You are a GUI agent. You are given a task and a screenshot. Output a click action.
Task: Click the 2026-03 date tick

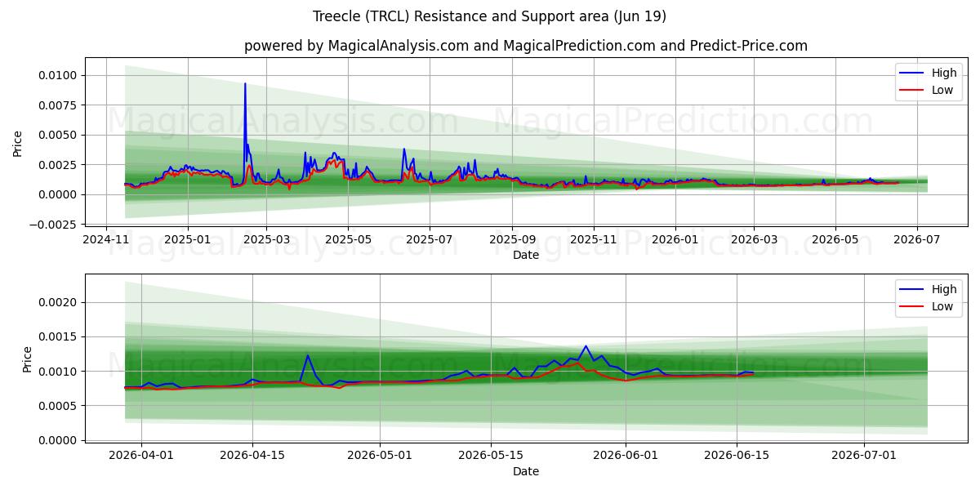pyautogui.click(x=754, y=240)
